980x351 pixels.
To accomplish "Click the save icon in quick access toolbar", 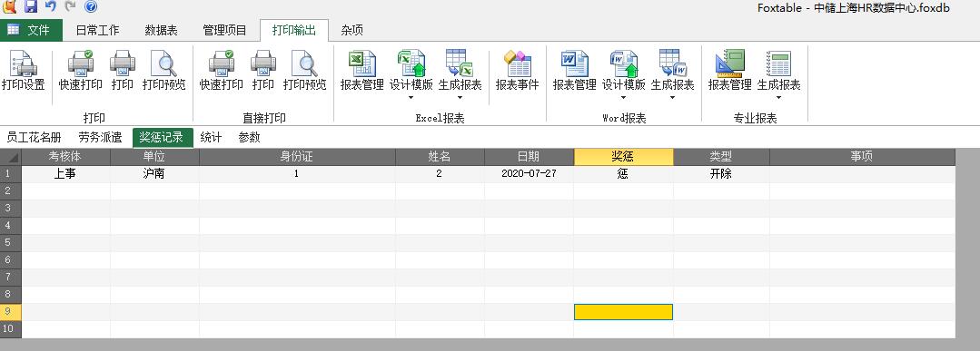I will [31, 7].
